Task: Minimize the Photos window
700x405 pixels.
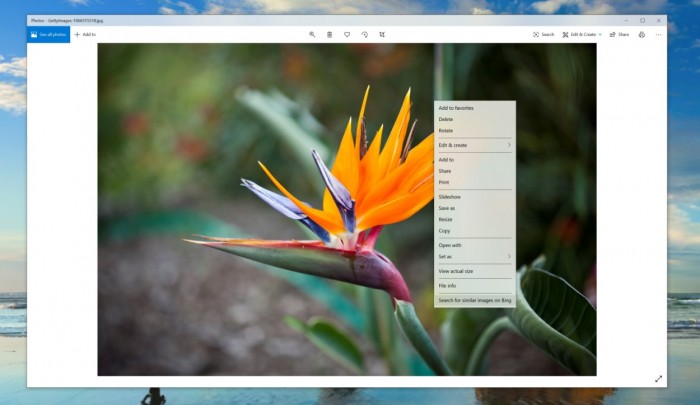Action: coord(626,21)
